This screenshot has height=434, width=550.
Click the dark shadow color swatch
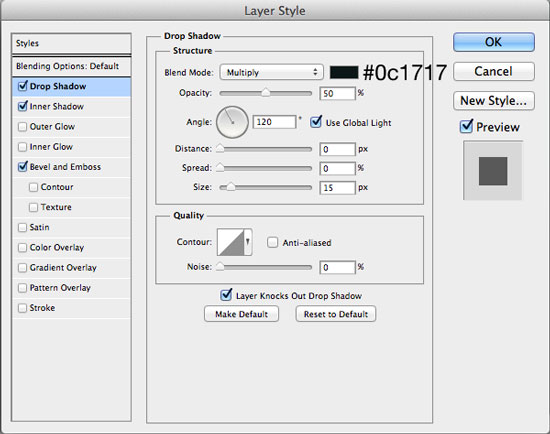pyautogui.click(x=344, y=72)
